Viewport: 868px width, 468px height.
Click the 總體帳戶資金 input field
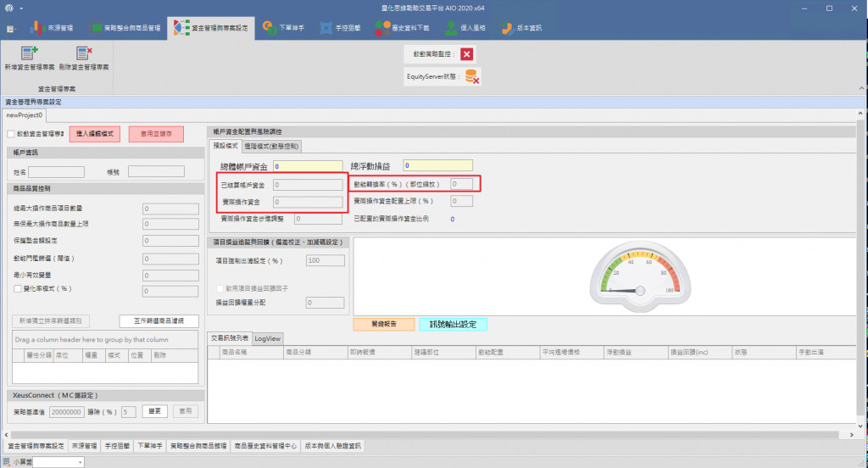[x=309, y=165]
